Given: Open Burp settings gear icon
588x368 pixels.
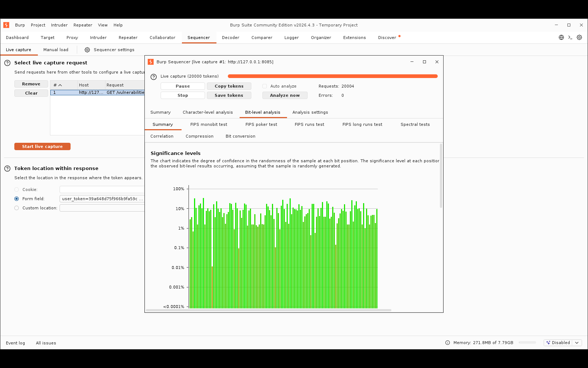Looking at the screenshot, I should pos(579,38).
